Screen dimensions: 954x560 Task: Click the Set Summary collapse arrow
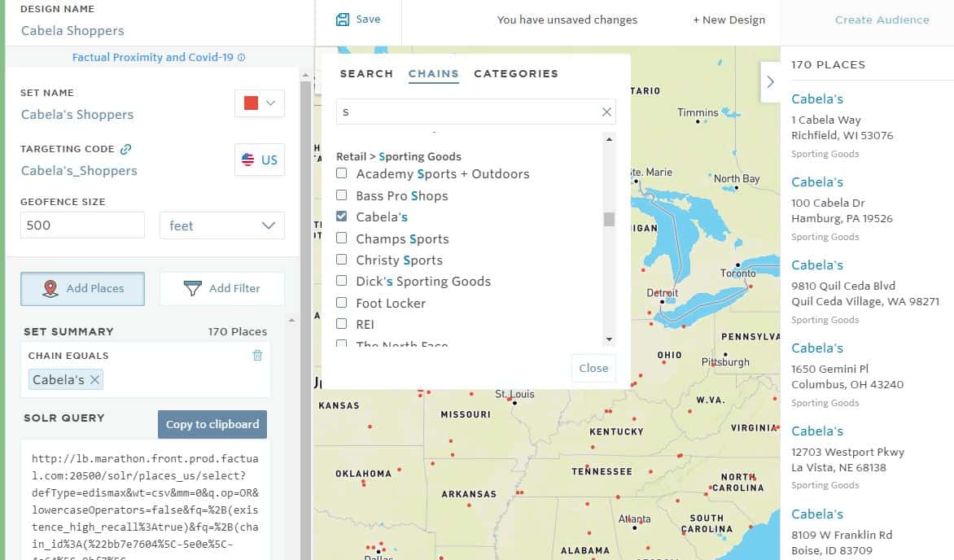coord(291,320)
